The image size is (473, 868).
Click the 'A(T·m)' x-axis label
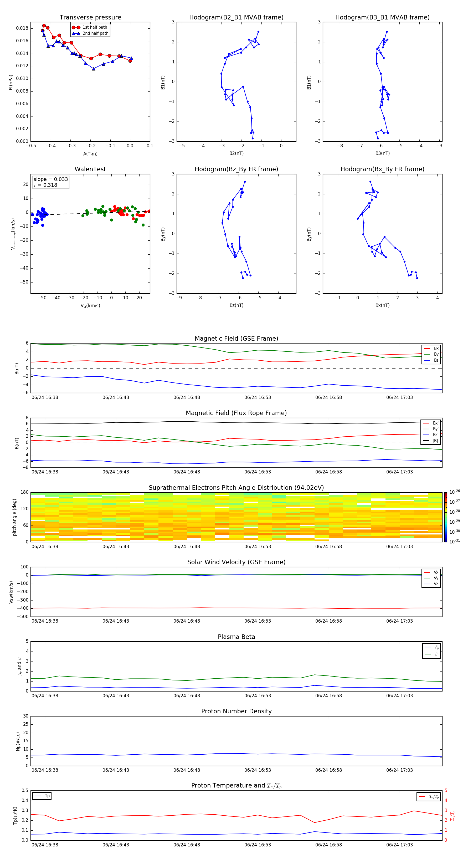pyautogui.click(x=90, y=154)
